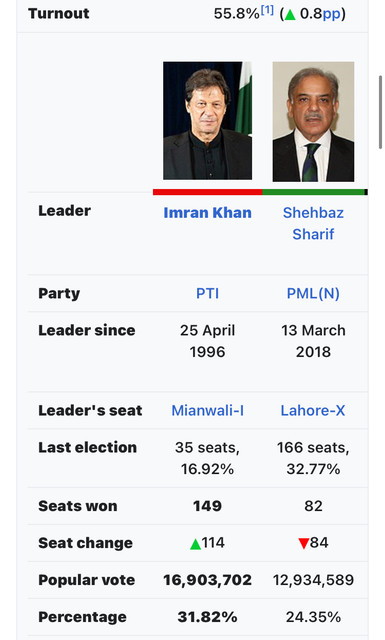Click the green PML(N) color bar
Viewport: 385px width, 640px height.
click(313, 192)
